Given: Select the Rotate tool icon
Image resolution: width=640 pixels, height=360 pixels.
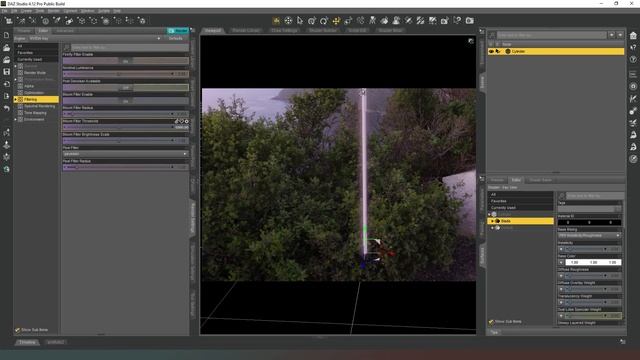Looking at the screenshot, I should tap(324, 20).
